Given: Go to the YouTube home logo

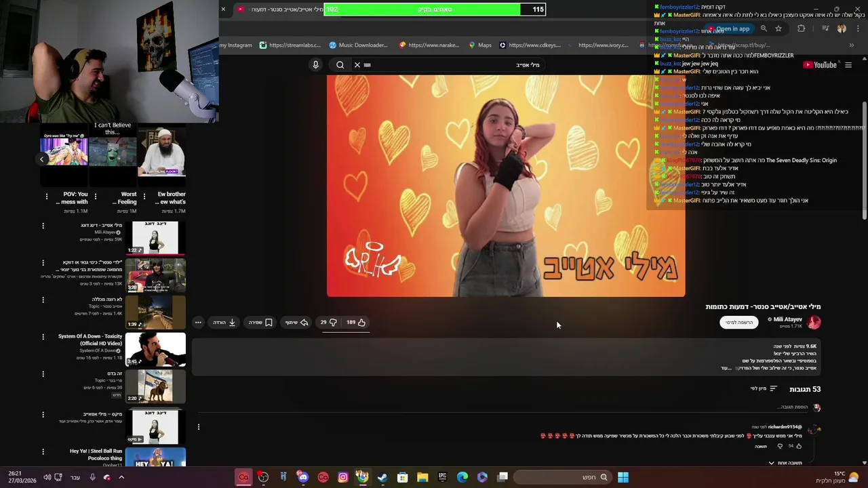Looking at the screenshot, I should [x=820, y=65].
